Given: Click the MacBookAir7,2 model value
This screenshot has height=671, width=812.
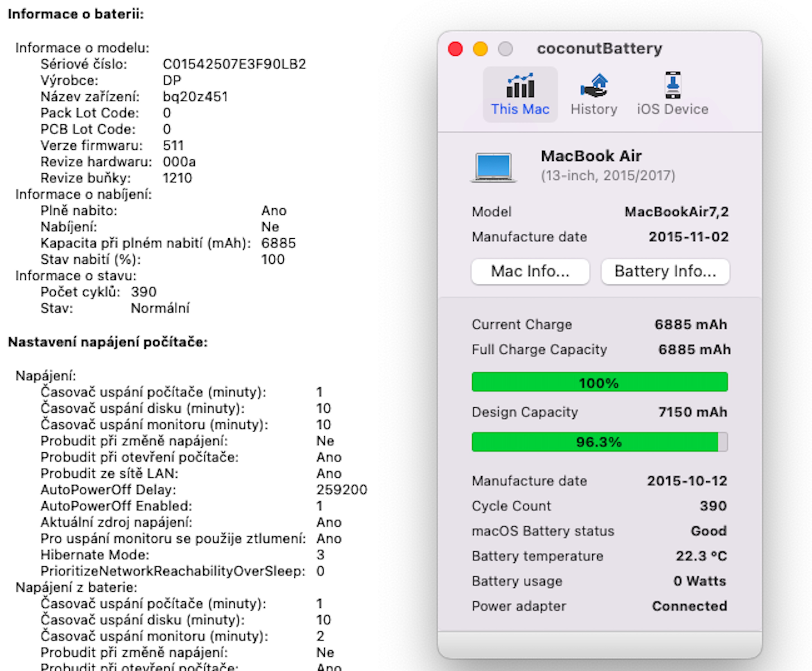Looking at the screenshot, I should [x=676, y=212].
